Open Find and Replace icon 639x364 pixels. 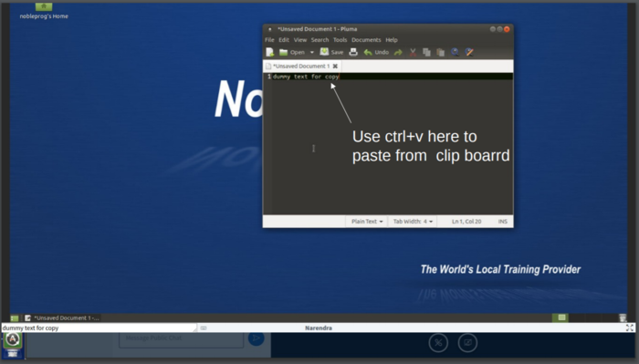469,52
